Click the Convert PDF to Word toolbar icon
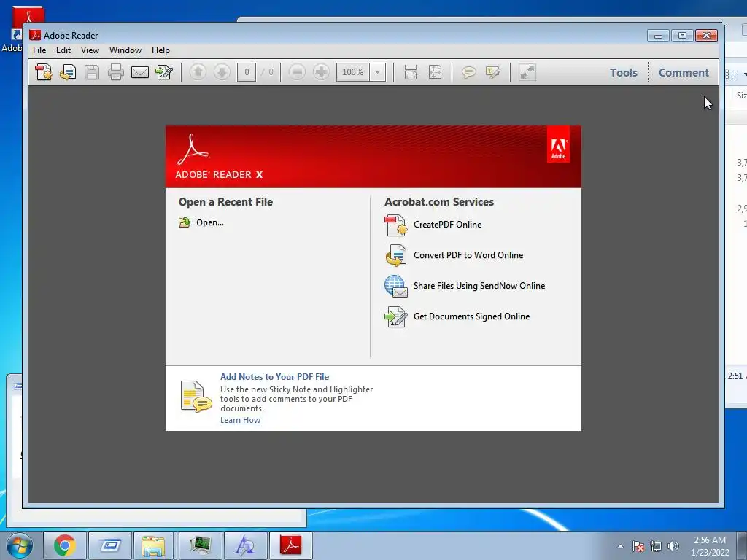The width and height of the screenshot is (747, 560). tap(68, 72)
